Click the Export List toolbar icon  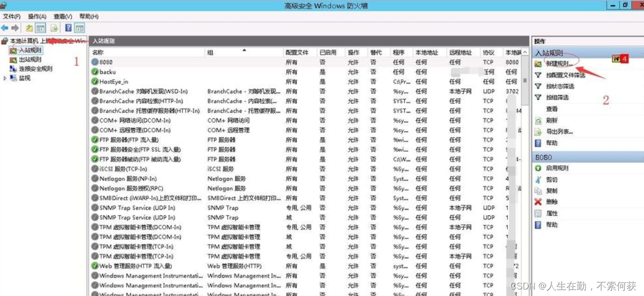coord(54,28)
